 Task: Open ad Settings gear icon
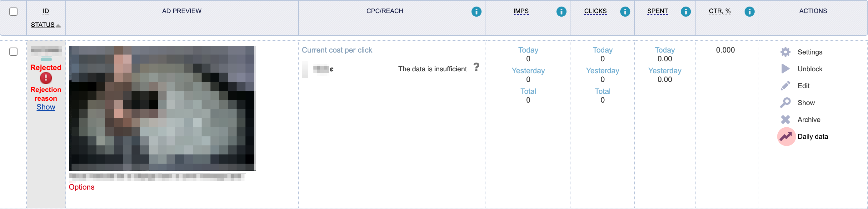point(785,52)
